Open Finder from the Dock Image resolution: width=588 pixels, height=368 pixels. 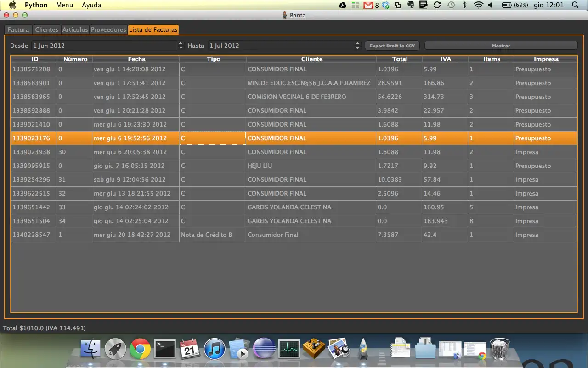pyautogui.click(x=90, y=349)
